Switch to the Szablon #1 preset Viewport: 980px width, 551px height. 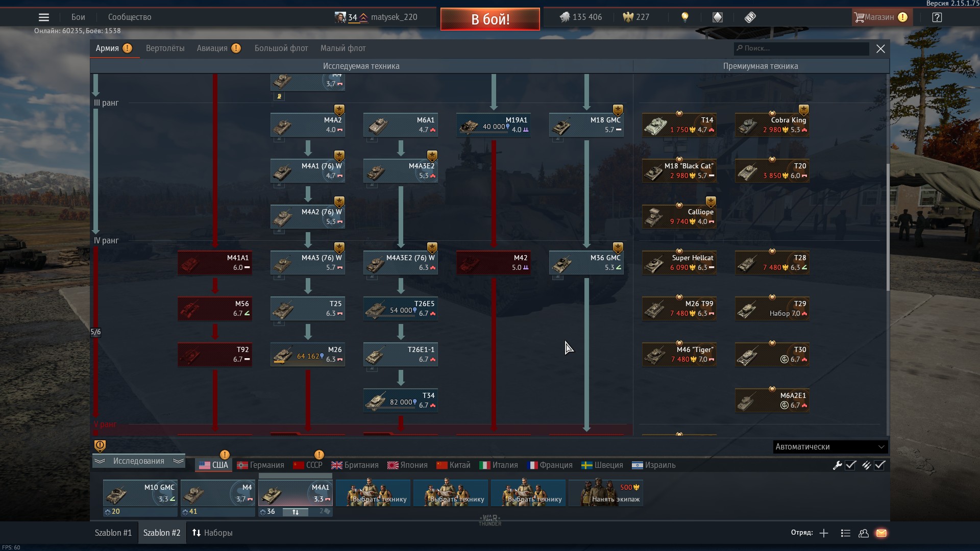113,533
